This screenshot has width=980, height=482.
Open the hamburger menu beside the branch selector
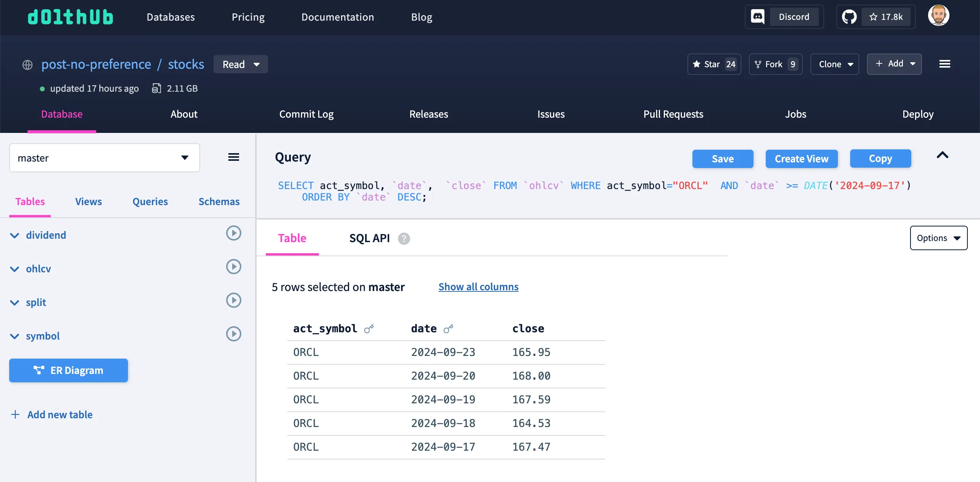click(x=233, y=157)
